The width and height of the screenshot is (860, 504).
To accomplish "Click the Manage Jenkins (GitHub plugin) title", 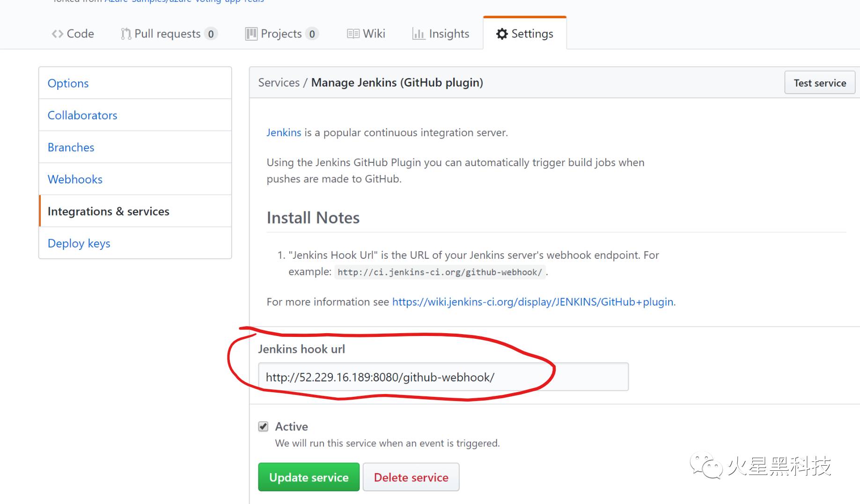I will click(397, 82).
